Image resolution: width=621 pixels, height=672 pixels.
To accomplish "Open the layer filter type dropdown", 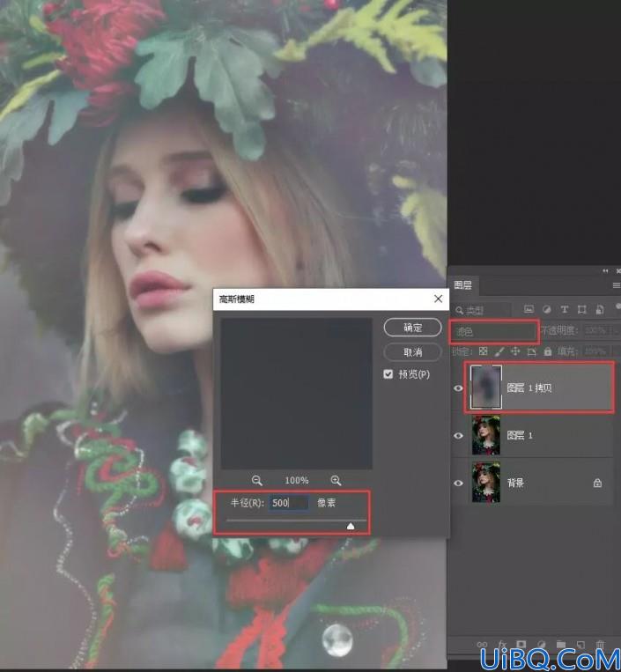I will pos(483,310).
